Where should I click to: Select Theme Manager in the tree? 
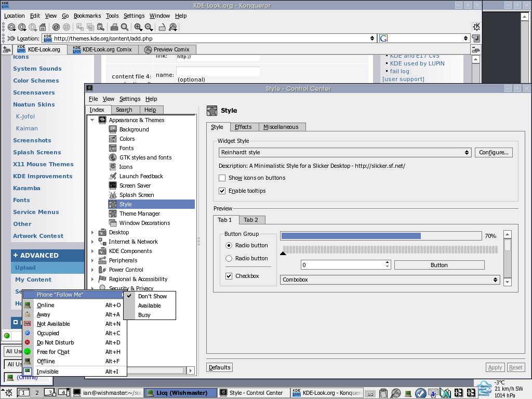coord(139,214)
